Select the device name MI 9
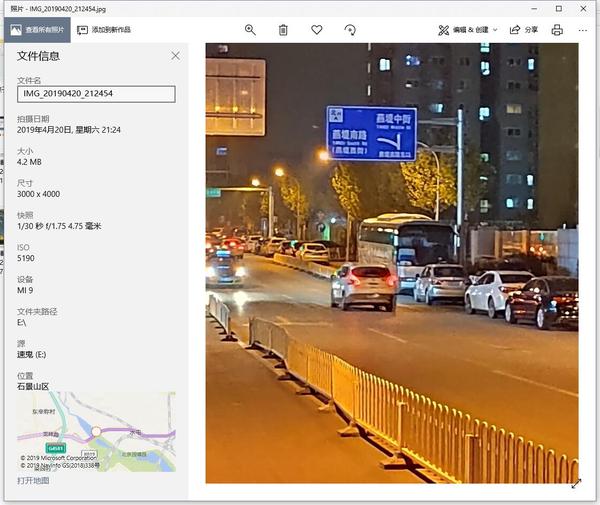The width and height of the screenshot is (600, 505). point(25,290)
